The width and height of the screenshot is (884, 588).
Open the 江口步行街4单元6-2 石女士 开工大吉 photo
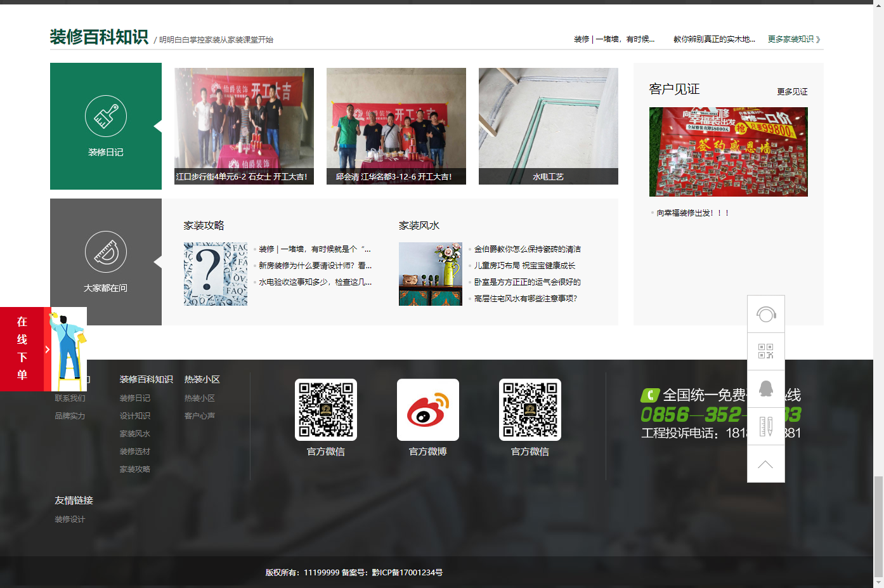point(244,126)
